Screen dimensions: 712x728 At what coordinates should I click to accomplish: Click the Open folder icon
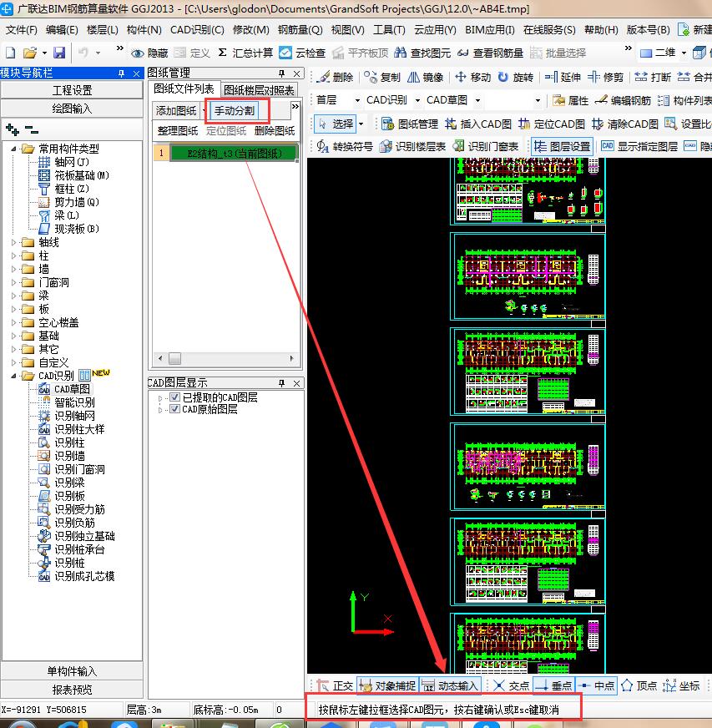coord(30,53)
